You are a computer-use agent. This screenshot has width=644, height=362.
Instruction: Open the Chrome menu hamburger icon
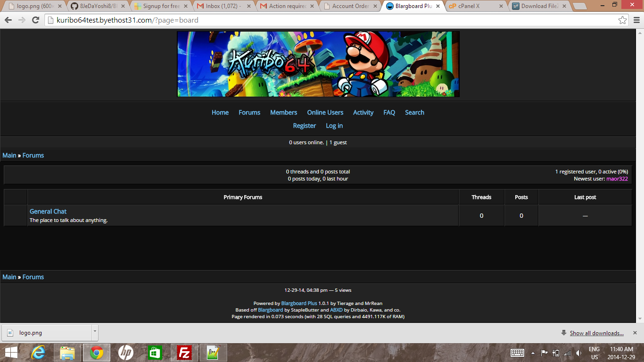pyautogui.click(x=636, y=20)
